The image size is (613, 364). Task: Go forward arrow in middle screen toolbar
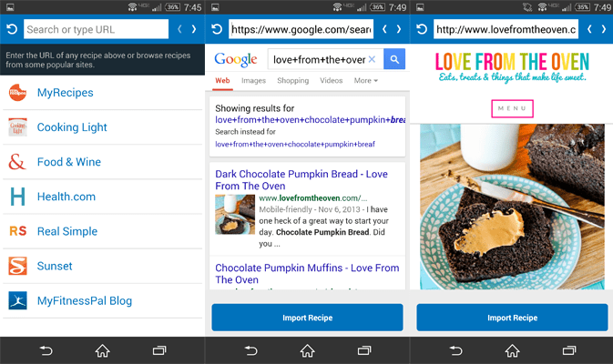(398, 29)
